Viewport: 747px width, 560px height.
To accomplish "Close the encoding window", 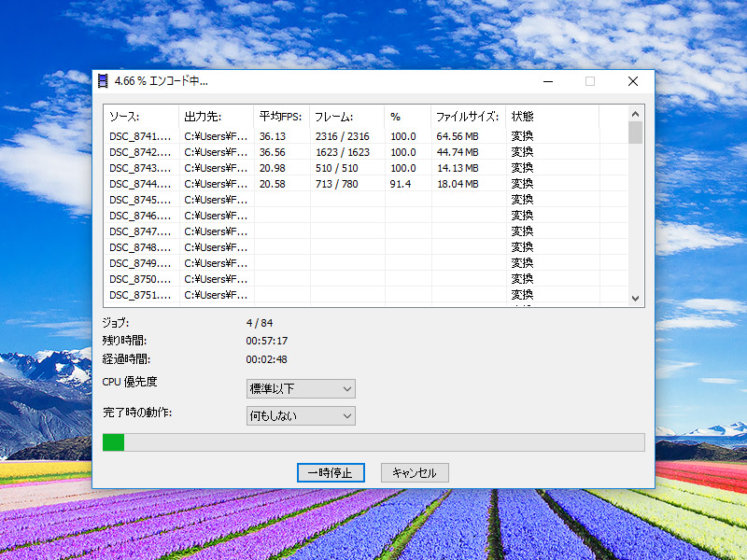I will click(633, 81).
